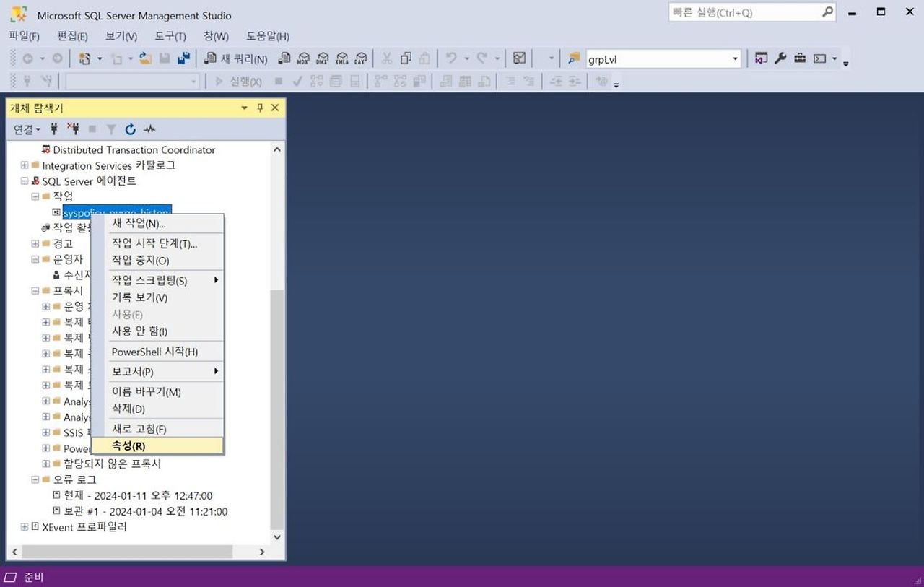Viewport: 924px width, 587px height.
Task: Open the 도움말(H) menu
Action: pyautogui.click(x=268, y=36)
